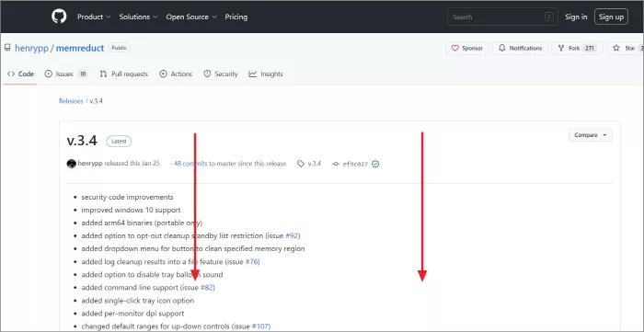Click 'added per-monitor dpi support' text
This screenshot has height=332, width=644.
tap(132, 314)
